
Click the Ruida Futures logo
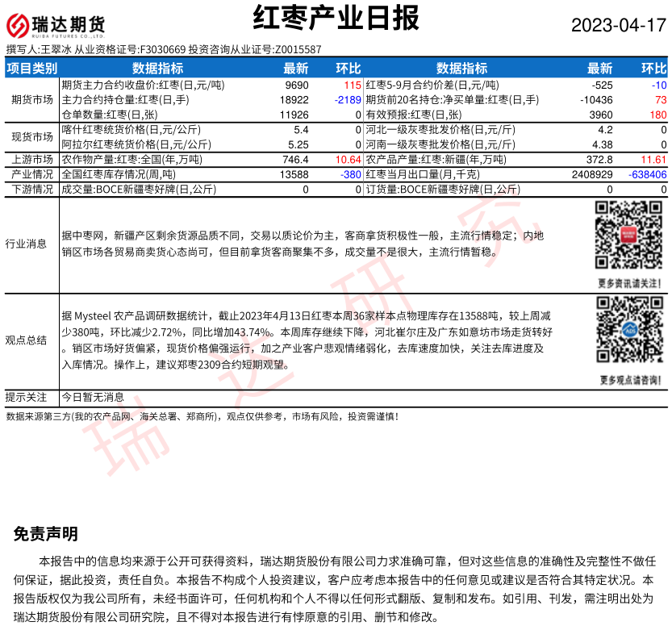56,26
